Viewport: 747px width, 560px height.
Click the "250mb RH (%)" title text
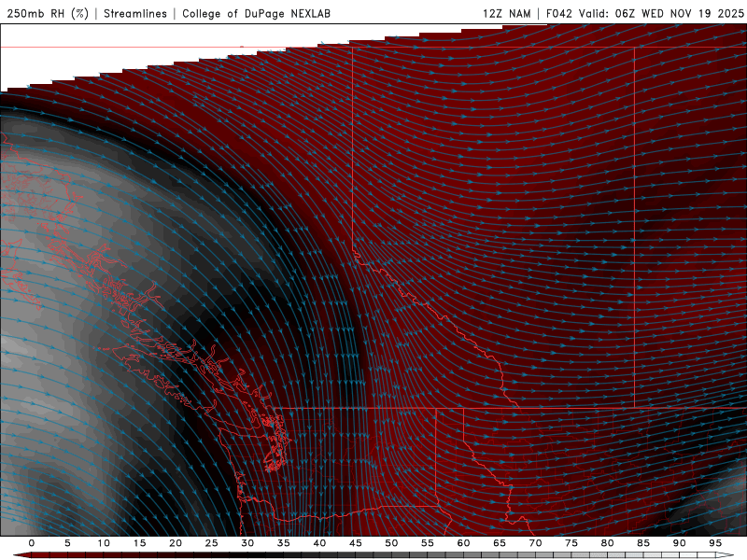click(48, 13)
